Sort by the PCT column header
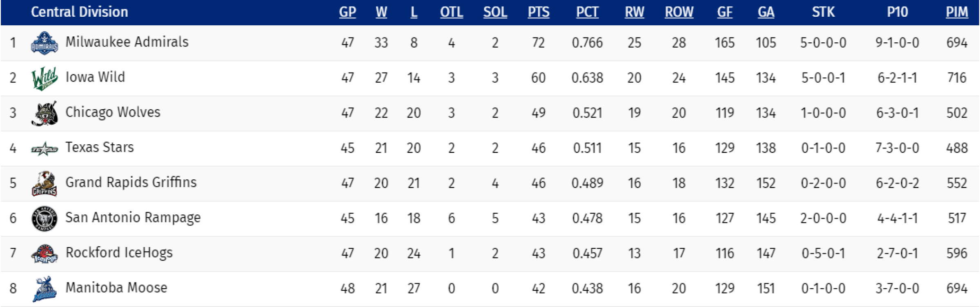 pyautogui.click(x=587, y=12)
